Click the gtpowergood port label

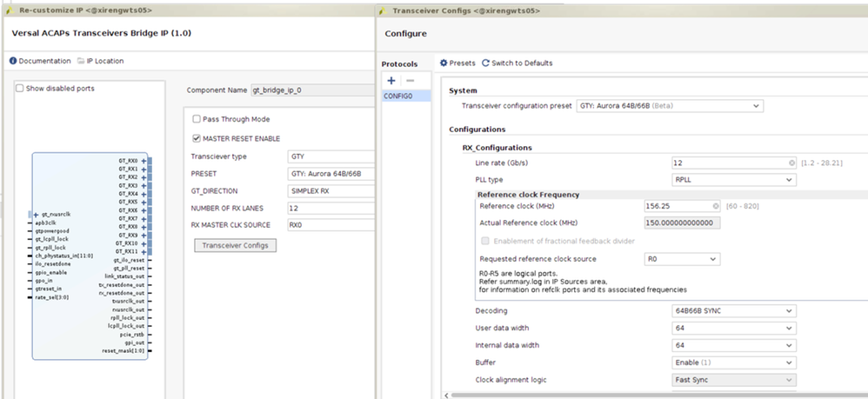[50, 230]
